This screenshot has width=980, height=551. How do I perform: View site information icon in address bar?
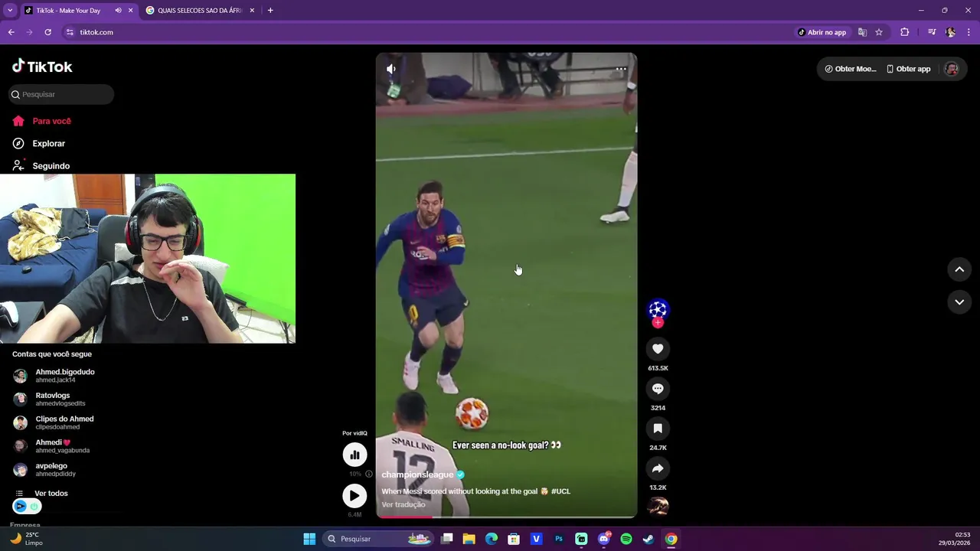click(70, 32)
